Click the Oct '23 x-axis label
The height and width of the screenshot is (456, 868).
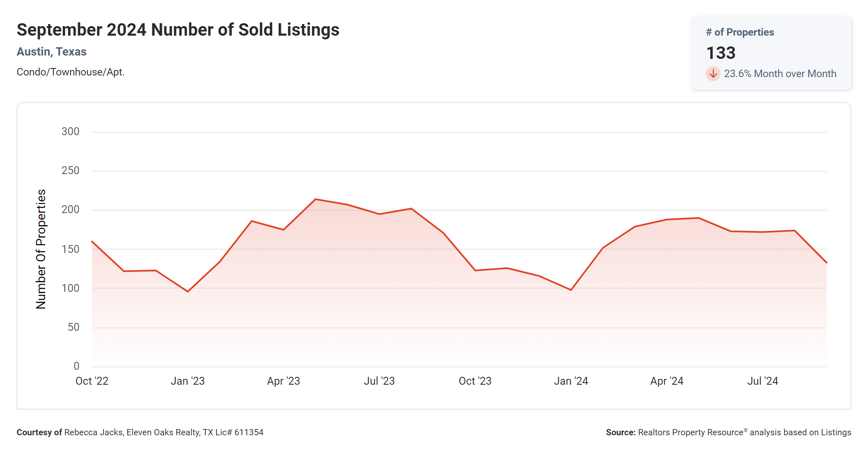tap(475, 381)
